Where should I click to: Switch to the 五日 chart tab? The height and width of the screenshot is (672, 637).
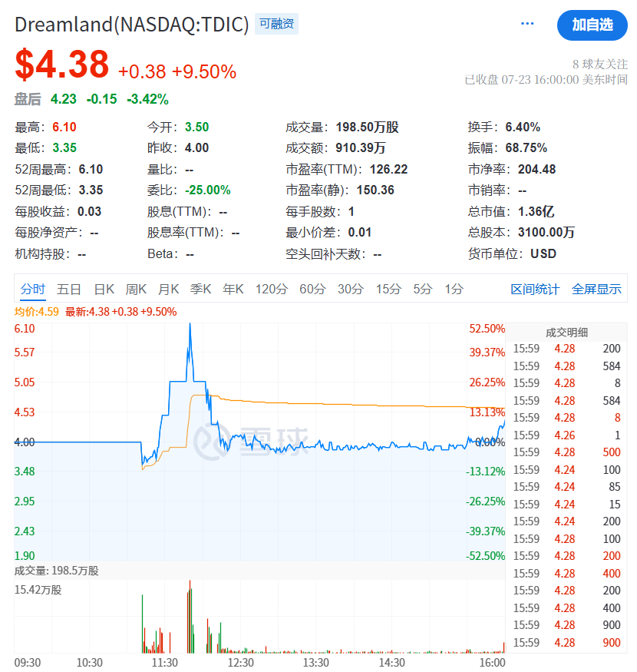tap(69, 289)
